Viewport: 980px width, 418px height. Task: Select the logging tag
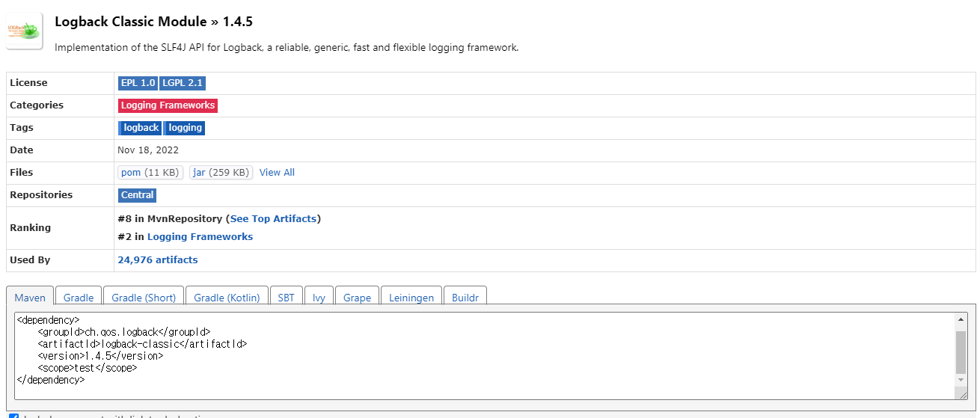(185, 128)
